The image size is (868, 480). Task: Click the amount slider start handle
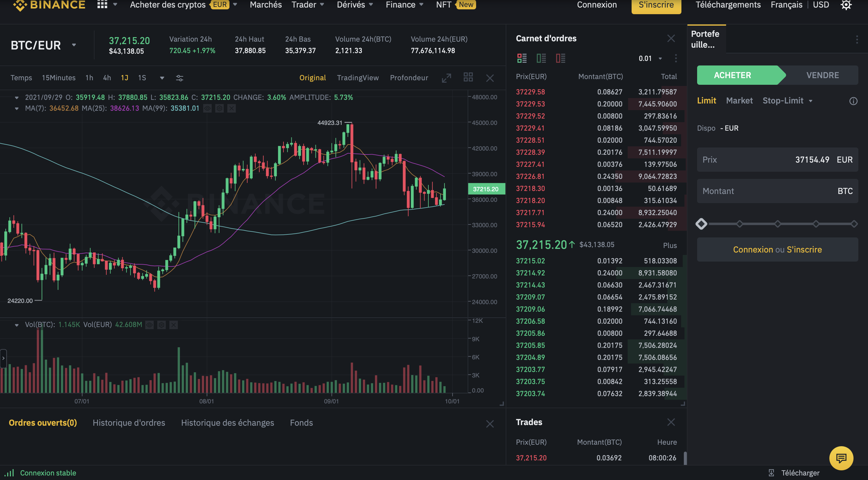(701, 224)
